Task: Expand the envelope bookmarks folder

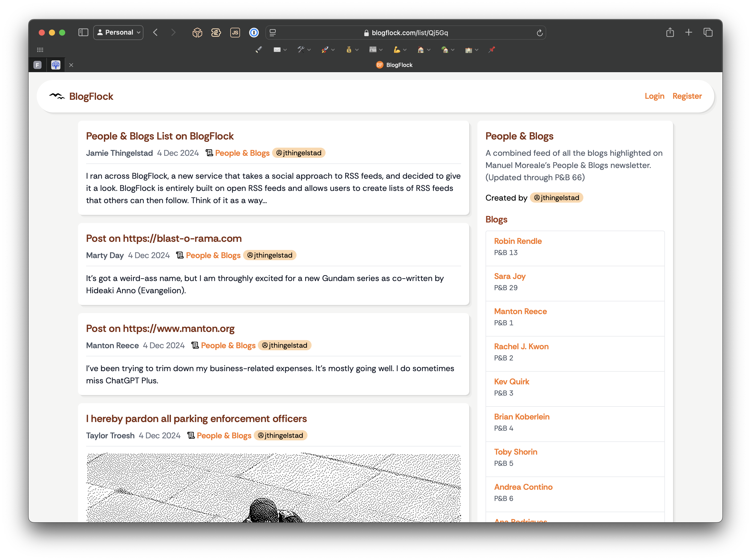Action: point(280,50)
